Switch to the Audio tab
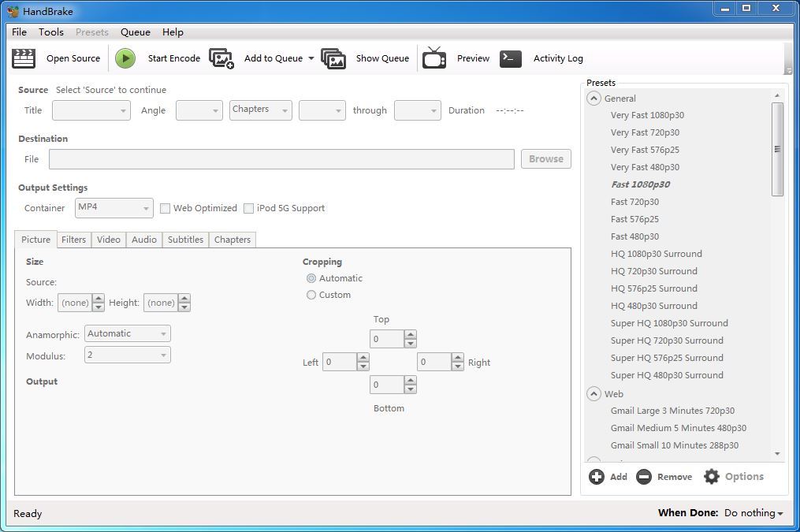The height and width of the screenshot is (532, 800). click(x=144, y=240)
